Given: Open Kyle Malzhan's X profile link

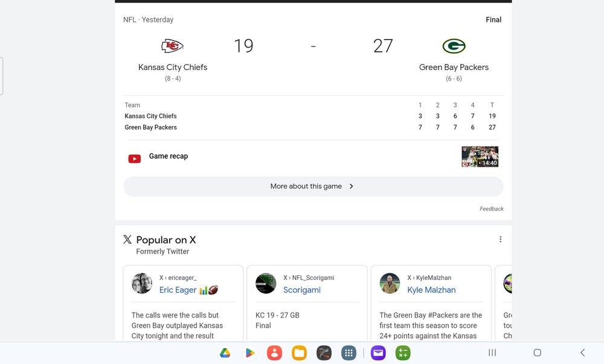Looking at the screenshot, I should coord(431,290).
